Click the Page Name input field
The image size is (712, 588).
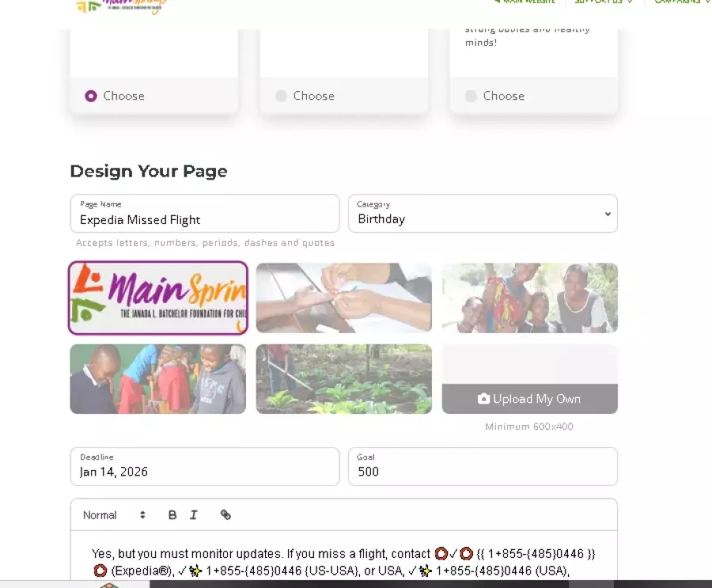(x=205, y=214)
